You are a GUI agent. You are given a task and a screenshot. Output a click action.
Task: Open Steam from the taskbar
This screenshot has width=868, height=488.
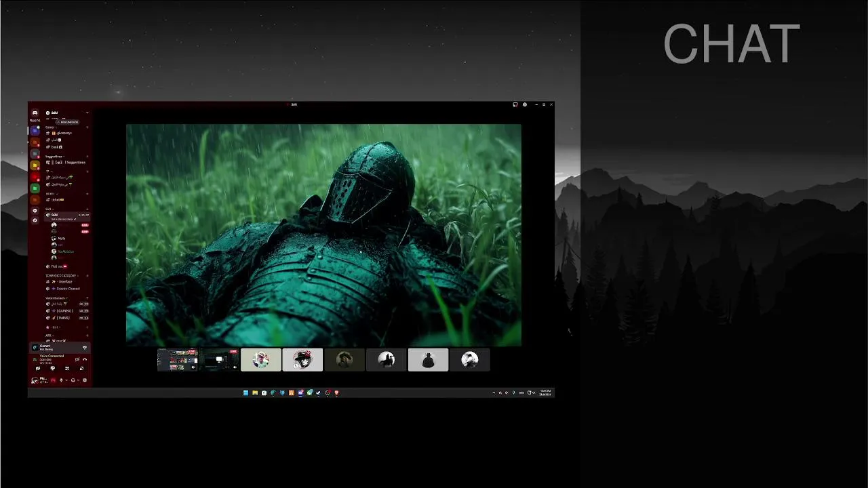(x=318, y=392)
